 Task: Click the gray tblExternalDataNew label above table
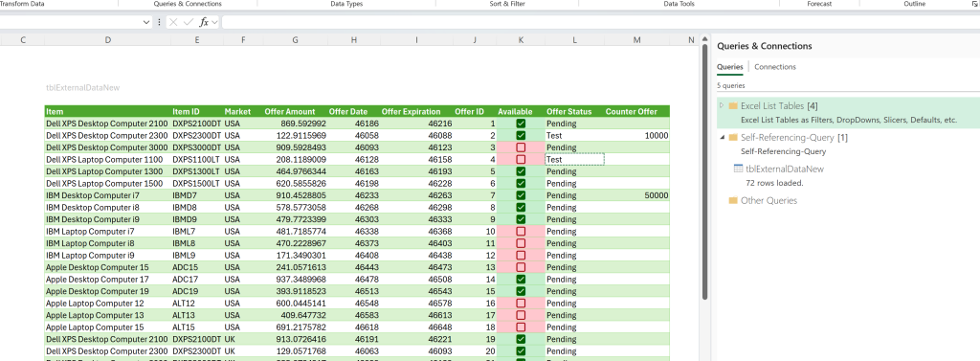coord(83,88)
